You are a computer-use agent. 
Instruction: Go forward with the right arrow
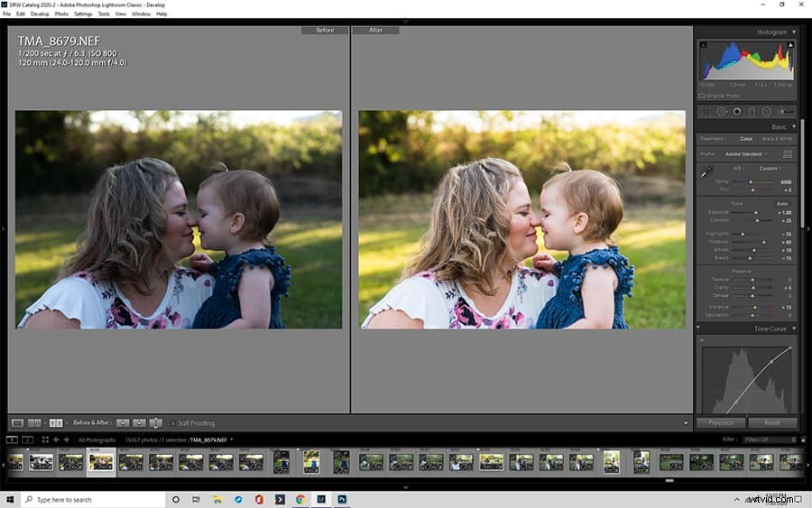click(66, 439)
